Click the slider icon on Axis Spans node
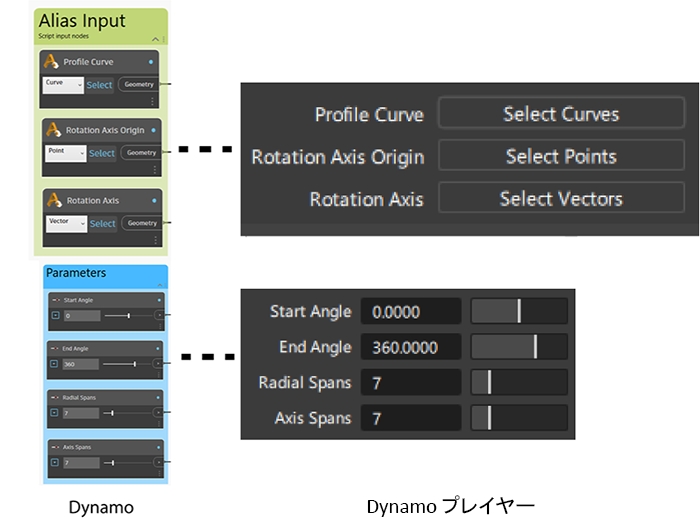 tap(55, 447)
